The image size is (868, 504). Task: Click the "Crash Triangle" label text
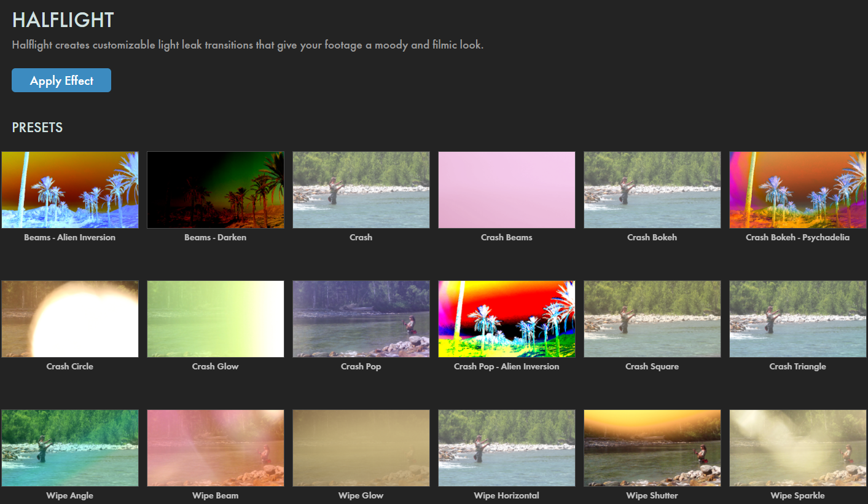click(x=798, y=366)
